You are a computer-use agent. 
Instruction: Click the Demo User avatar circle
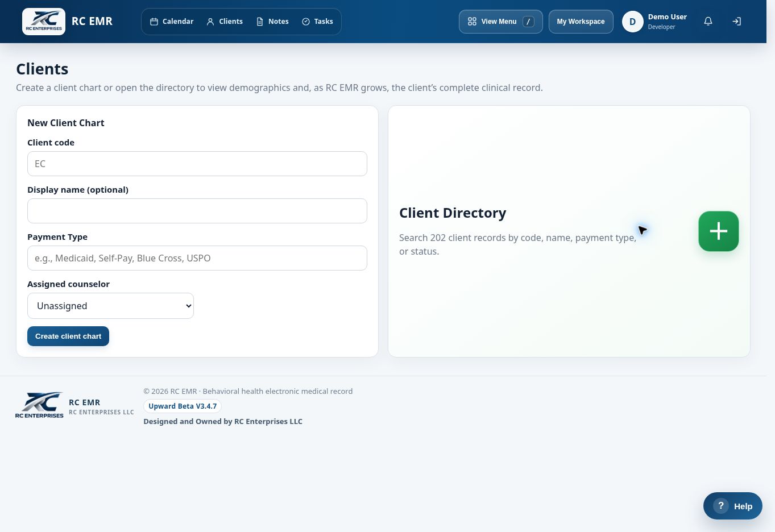click(x=632, y=22)
